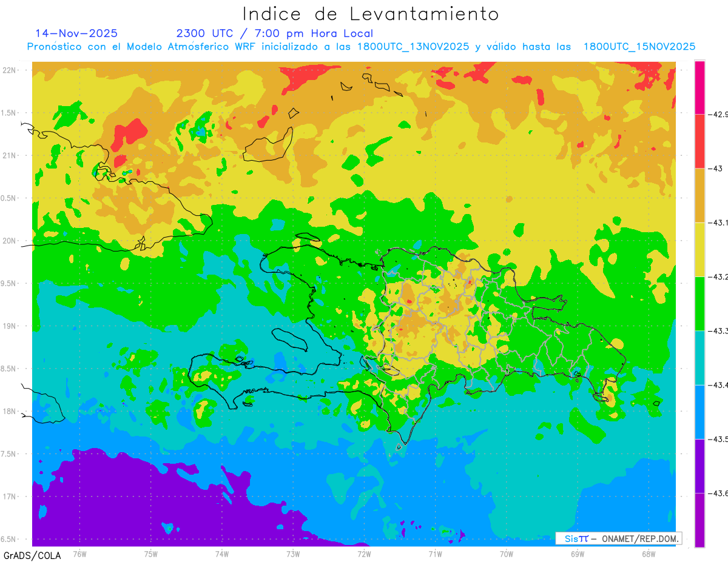The width and height of the screenshot is (728, 562).
Task: Click the "ONAMET/REP.DOM." label box
Action: pyautogui.click(x=618, y=538)
